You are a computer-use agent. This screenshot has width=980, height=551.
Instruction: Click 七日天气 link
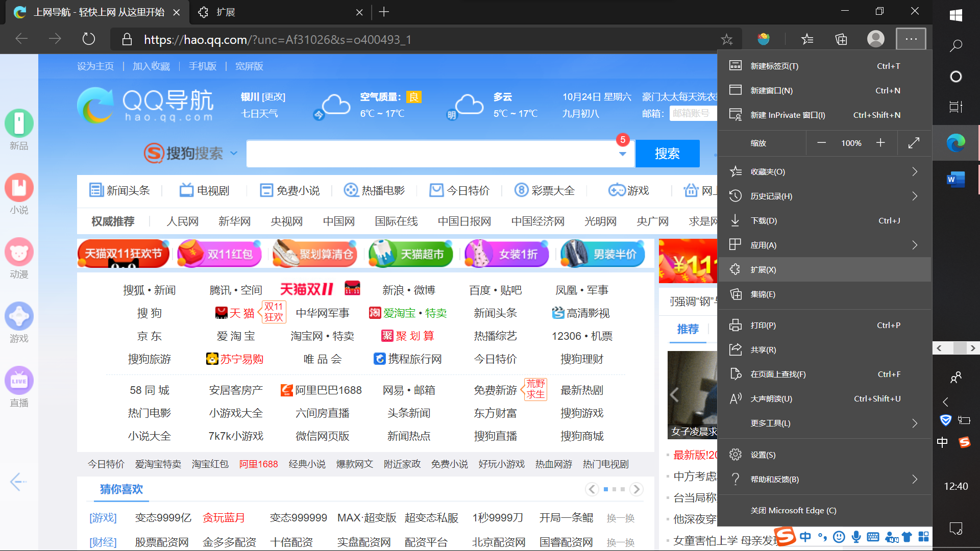pyautogui.click(x=259, y=113)
